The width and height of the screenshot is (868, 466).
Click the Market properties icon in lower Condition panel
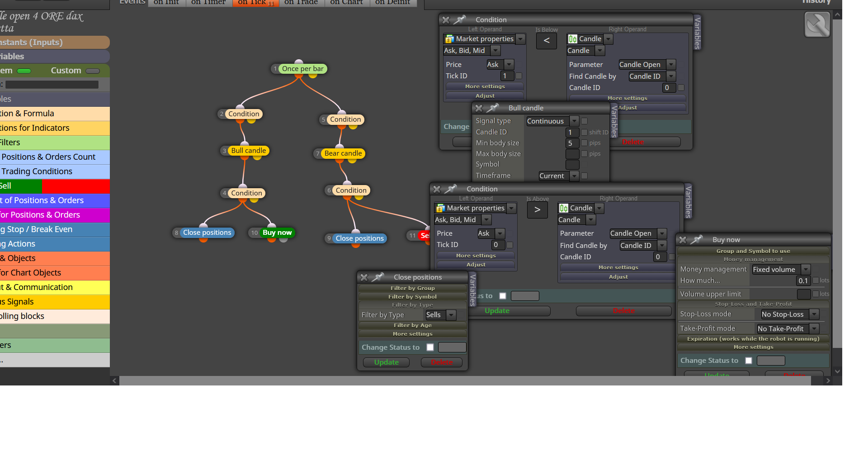click(x=440, y=208)
